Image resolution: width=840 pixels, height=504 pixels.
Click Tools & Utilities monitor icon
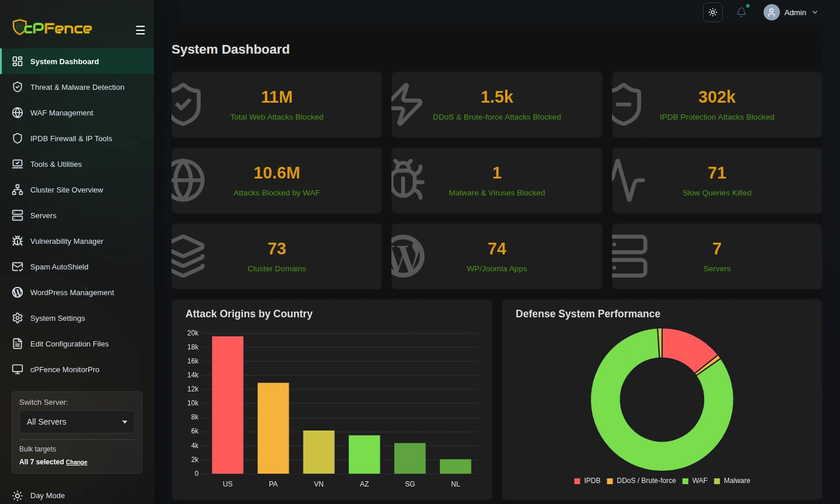point(17,164)
